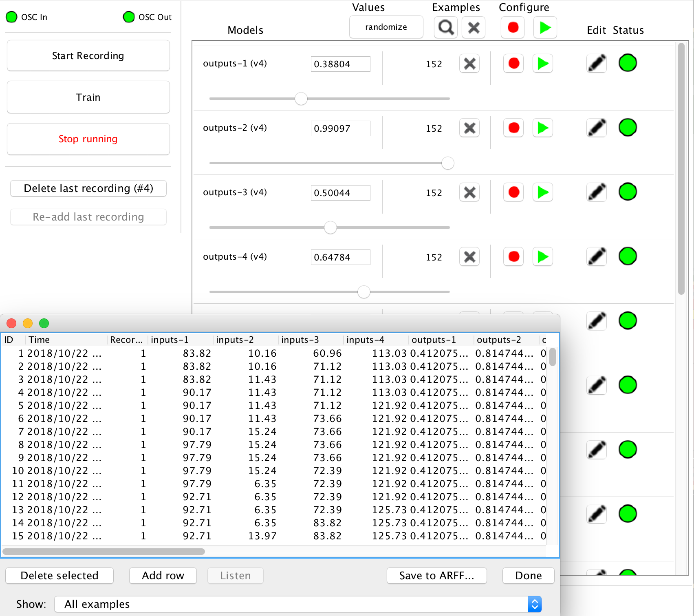Add row to the examples table
This screenshot has width=694, height=616.
point(163,576)
